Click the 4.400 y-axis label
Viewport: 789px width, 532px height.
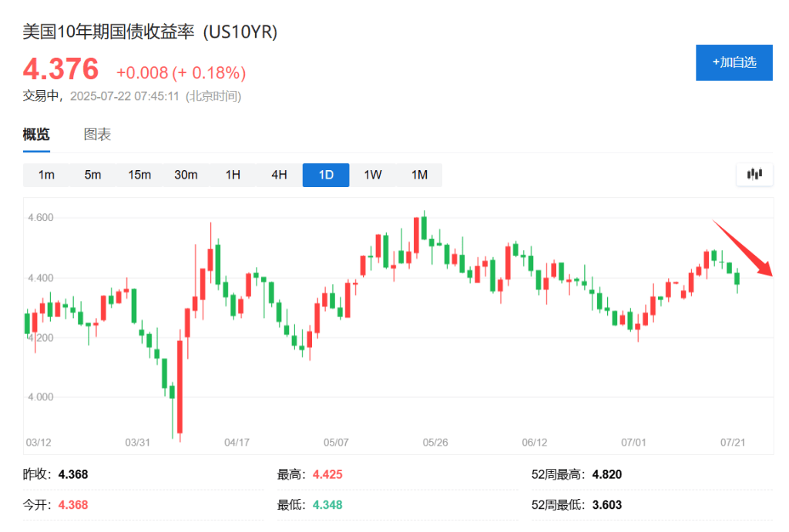pyautogui.click(x=40, y=278)
